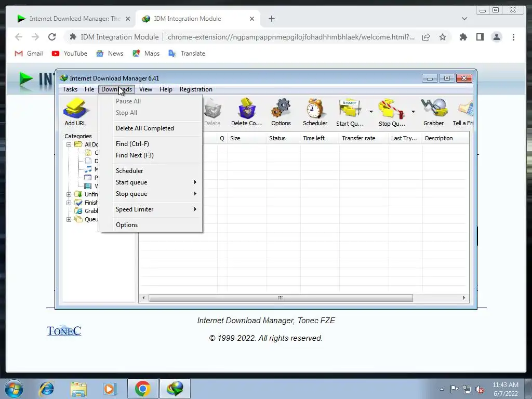Open the Tasks menu
The width and height of the screenshot is (532, 399).
[70, 89]
